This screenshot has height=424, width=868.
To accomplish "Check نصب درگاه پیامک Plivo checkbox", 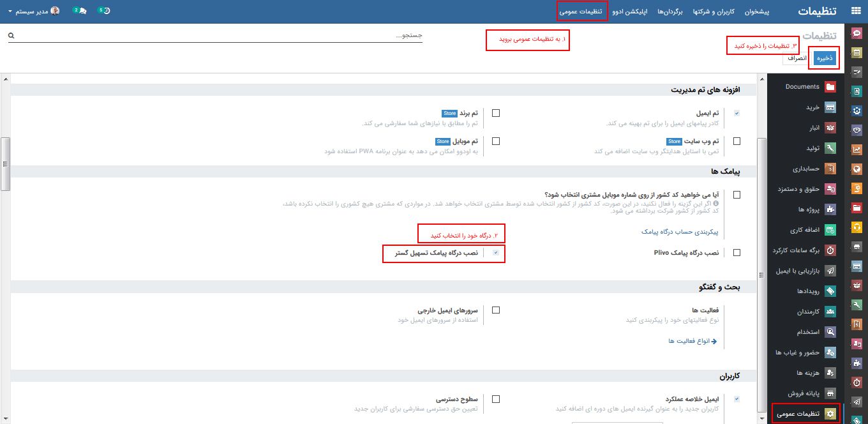I will point(737,253).
